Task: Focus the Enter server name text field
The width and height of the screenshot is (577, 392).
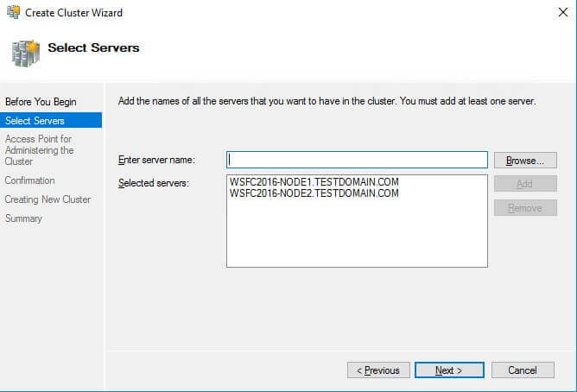Action: (x=357, y=160)
